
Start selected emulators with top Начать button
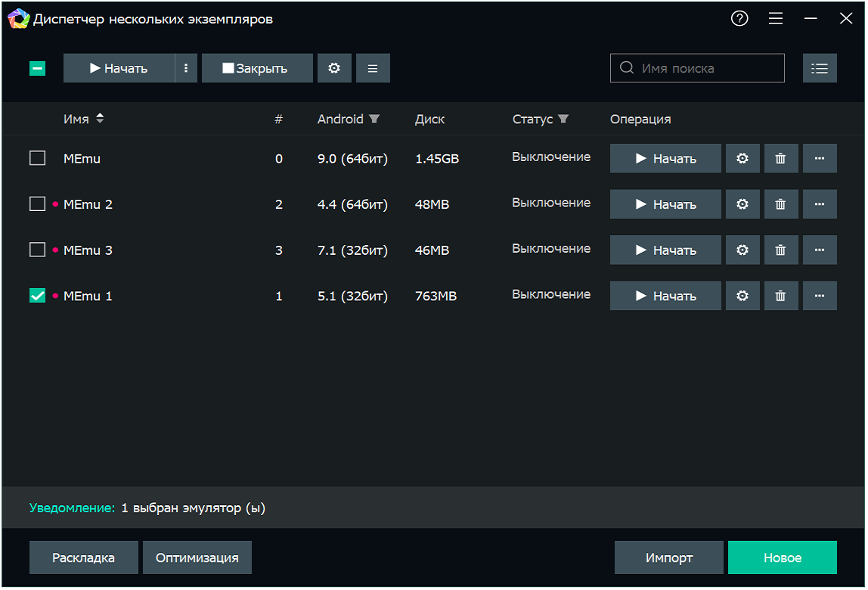[x=119, y=68]
